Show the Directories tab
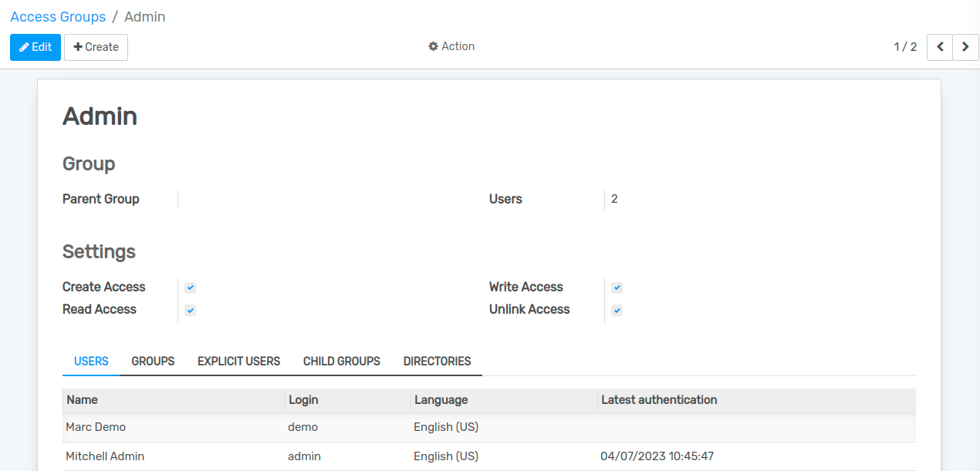980x471 pixels. 437,361
